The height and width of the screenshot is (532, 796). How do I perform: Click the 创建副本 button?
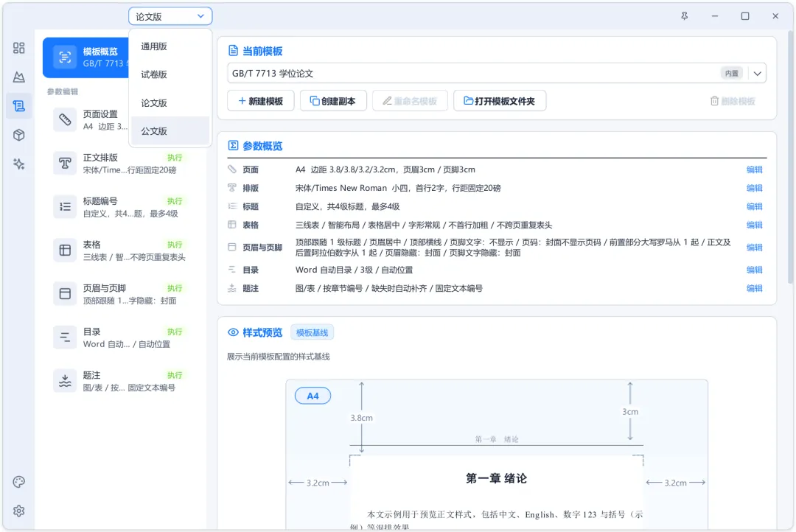[x=333, y=101]
